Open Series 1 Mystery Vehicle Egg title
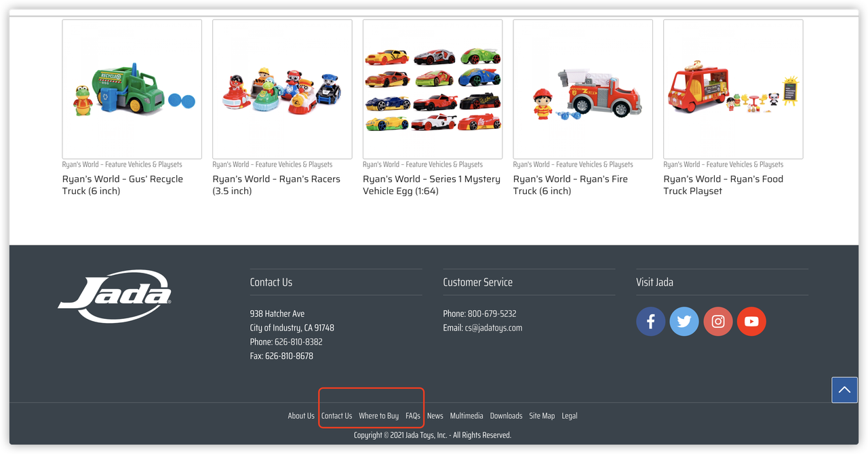 (431, 185)
